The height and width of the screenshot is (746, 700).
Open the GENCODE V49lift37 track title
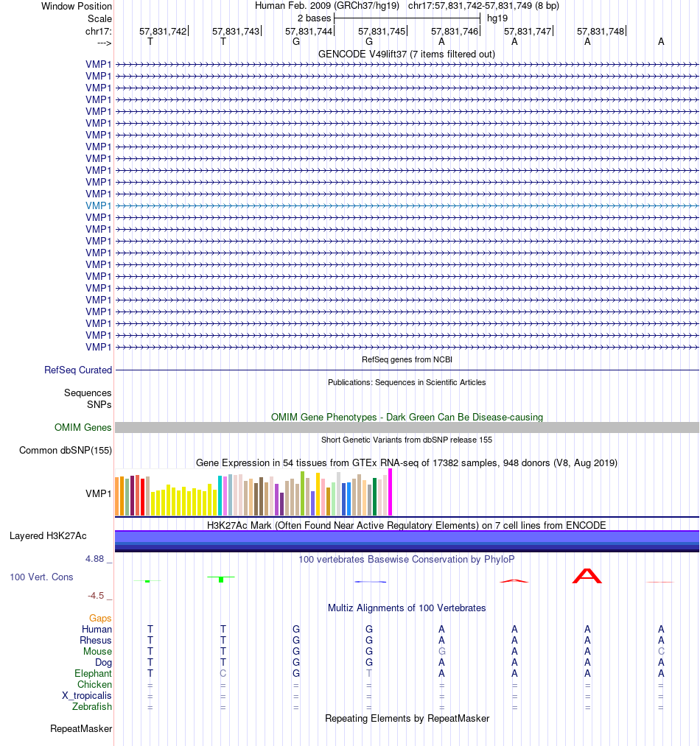406,54
